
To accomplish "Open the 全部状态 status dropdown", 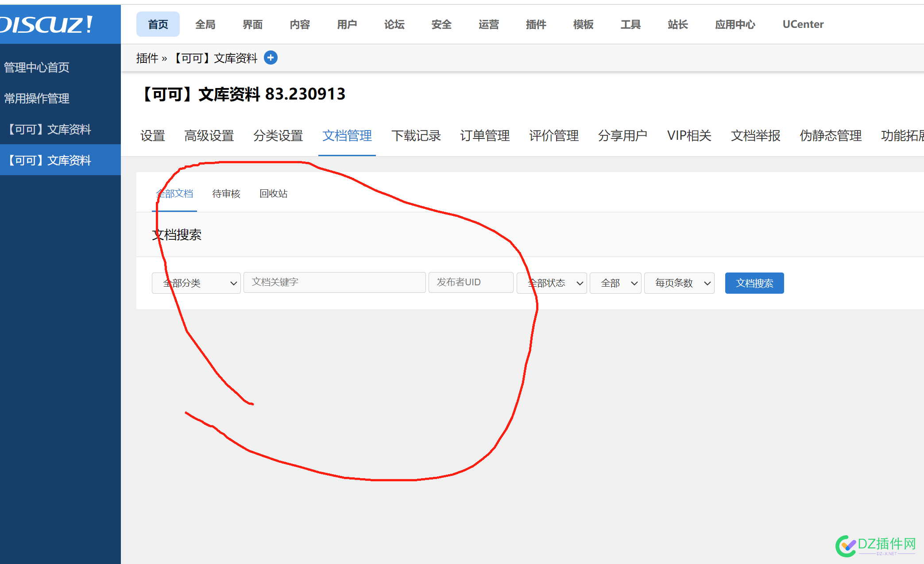I will coord(551,283).
